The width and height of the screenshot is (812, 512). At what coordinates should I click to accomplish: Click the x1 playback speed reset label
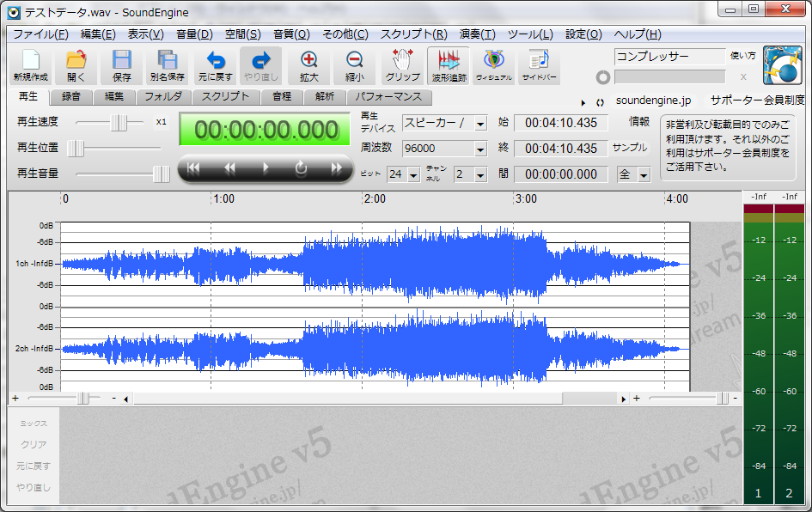(x=161, y=122)
